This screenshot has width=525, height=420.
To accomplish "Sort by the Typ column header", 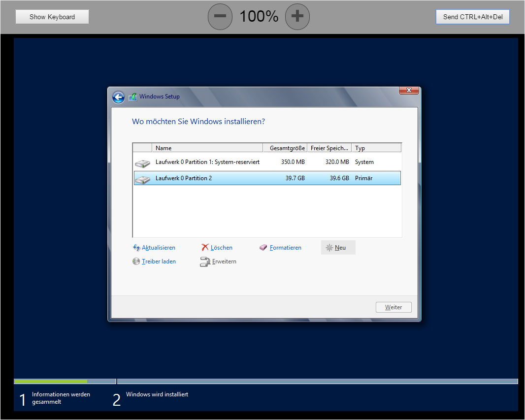I will click(376, 148).
